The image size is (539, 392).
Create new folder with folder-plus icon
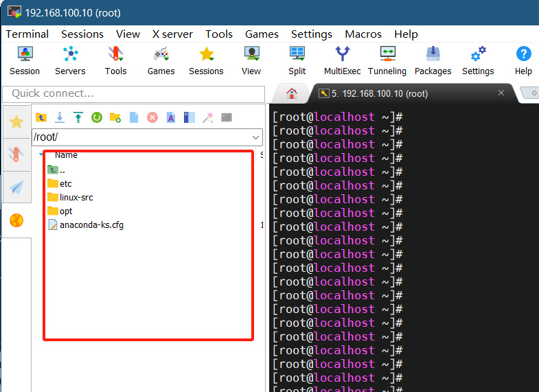tap(115, 118)
